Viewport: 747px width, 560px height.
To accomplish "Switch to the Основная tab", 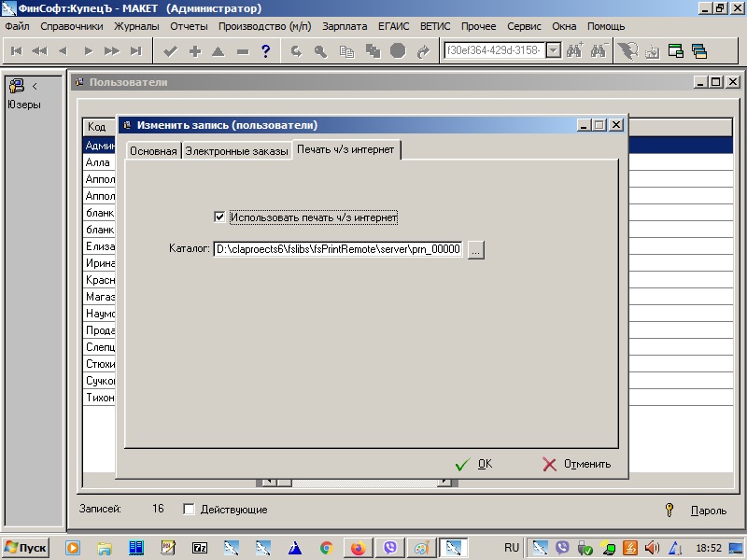I will point(153,151).
